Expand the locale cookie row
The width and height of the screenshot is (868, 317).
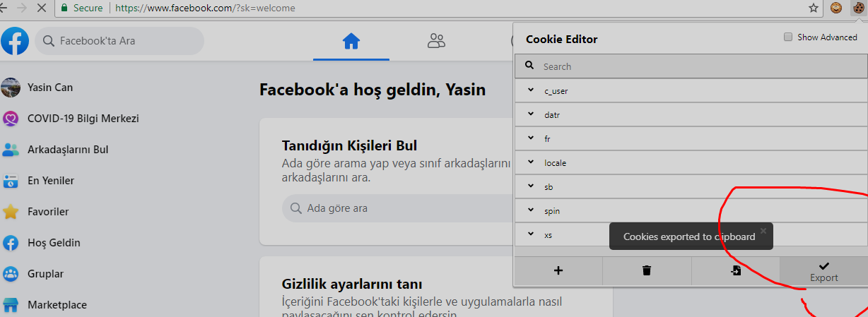pos(691,162)
